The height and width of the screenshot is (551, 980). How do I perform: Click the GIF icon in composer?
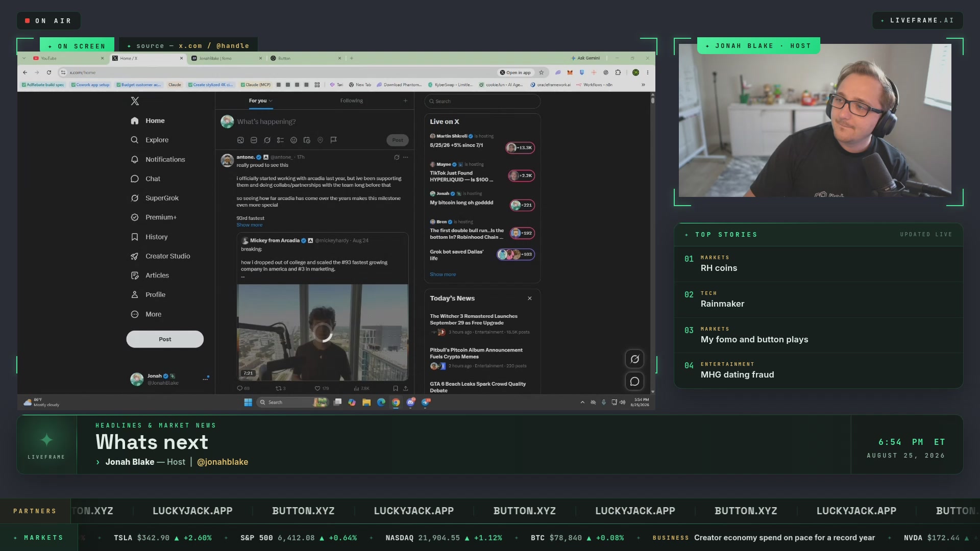pos(254,140)
